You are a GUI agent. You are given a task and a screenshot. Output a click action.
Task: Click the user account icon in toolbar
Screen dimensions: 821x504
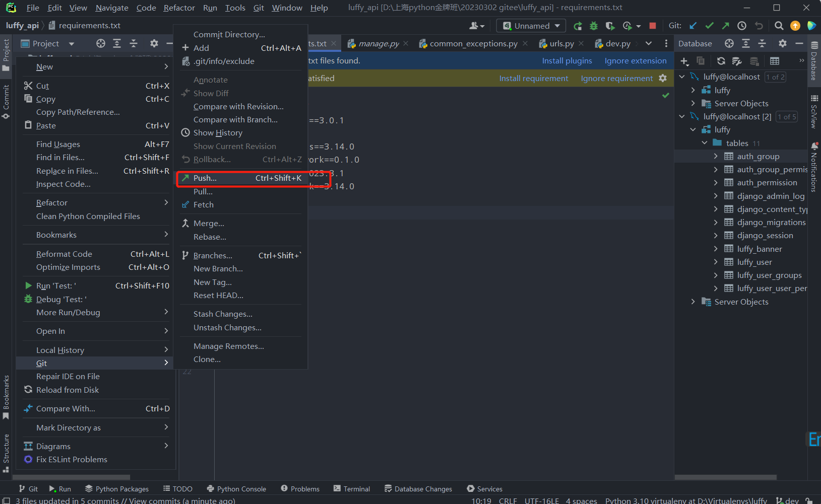click(476, 26)
